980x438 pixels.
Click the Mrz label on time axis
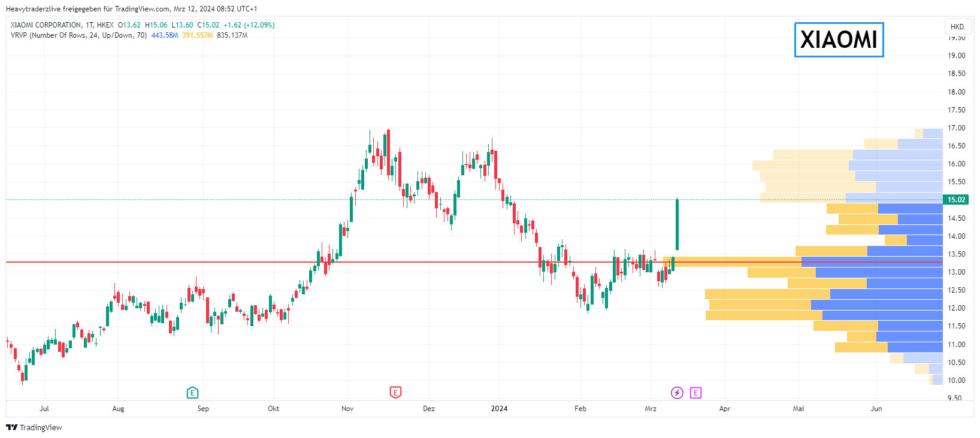(651, 409)
